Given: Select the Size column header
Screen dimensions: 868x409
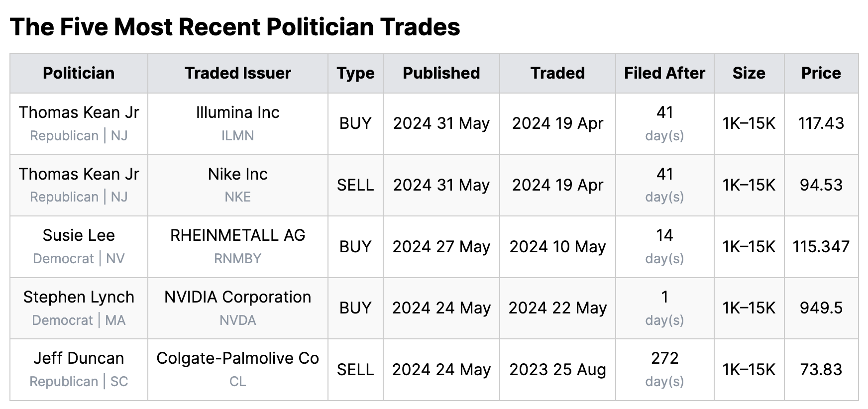Looking at the screenshot, I should click(x=749, y=73).
